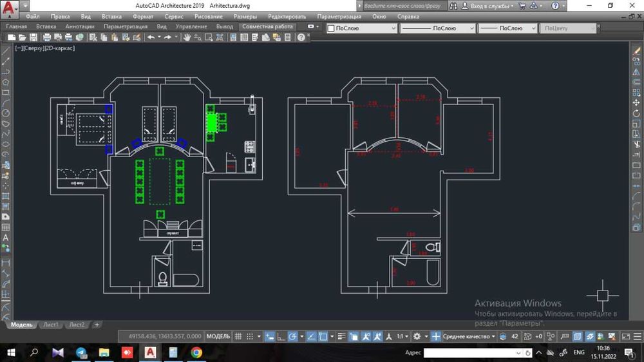Expand the Среднее качество dropdown
644x362 pixels.
pyautogui.click(x=468, y=336)
